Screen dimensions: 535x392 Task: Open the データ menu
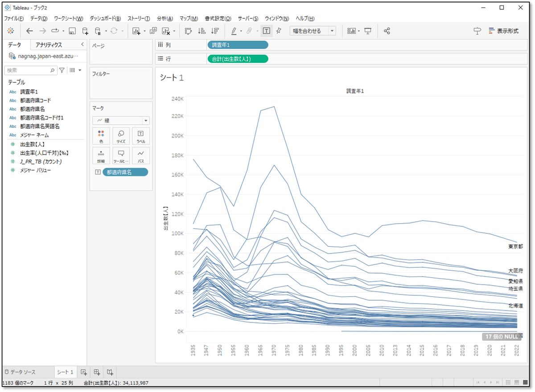click(x=39, y=18)
